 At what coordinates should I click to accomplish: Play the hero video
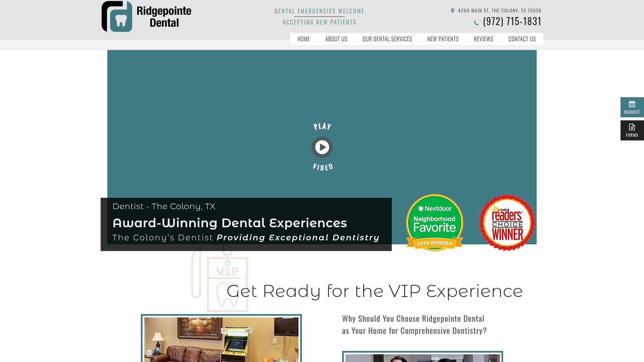(x=322, y=147)
